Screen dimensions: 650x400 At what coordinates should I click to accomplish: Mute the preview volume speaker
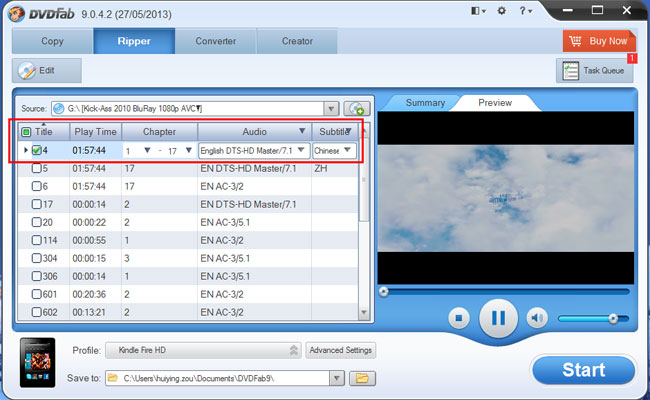click(x=537, y=318)
